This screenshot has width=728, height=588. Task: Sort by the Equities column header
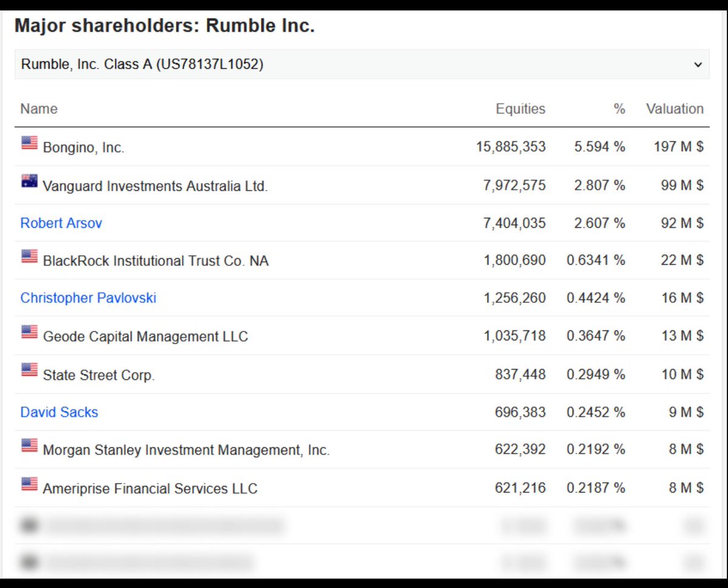[521, 109]
